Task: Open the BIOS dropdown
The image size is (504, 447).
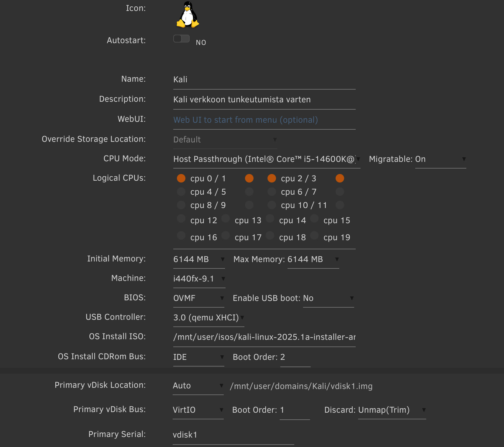Action: tap(198, 298)
